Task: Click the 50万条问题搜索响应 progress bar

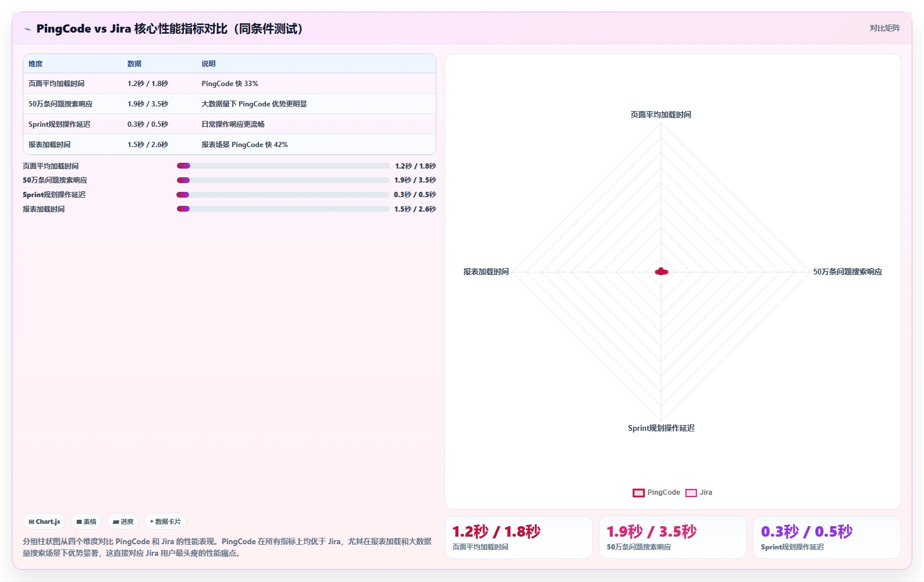Action: coord(283,180)
